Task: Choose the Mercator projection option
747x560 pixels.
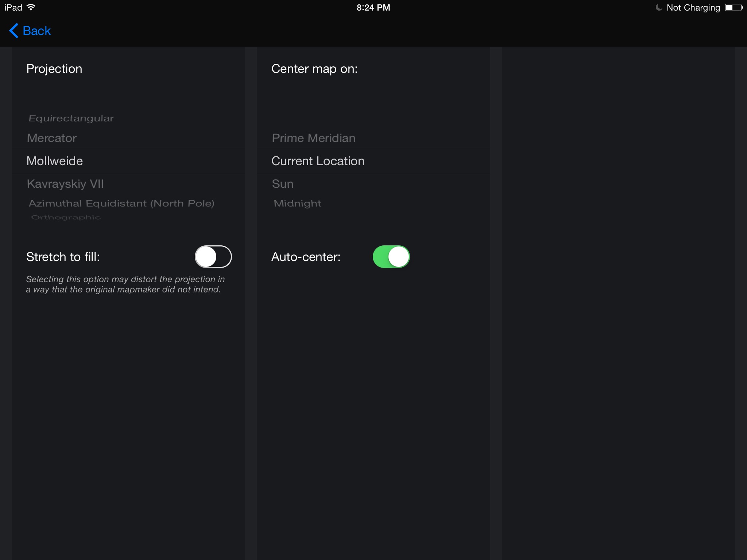Action: pyautogui.click(x=52, y=138)
